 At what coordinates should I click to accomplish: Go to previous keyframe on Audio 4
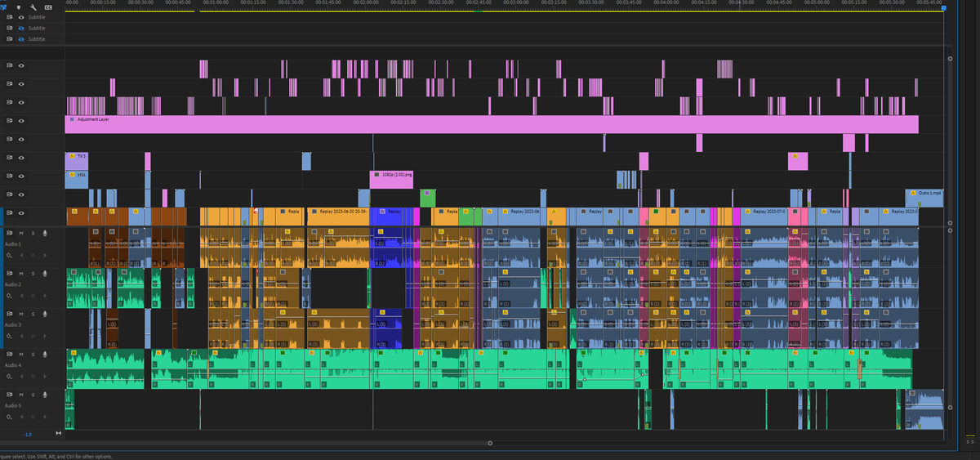(23, 376)
